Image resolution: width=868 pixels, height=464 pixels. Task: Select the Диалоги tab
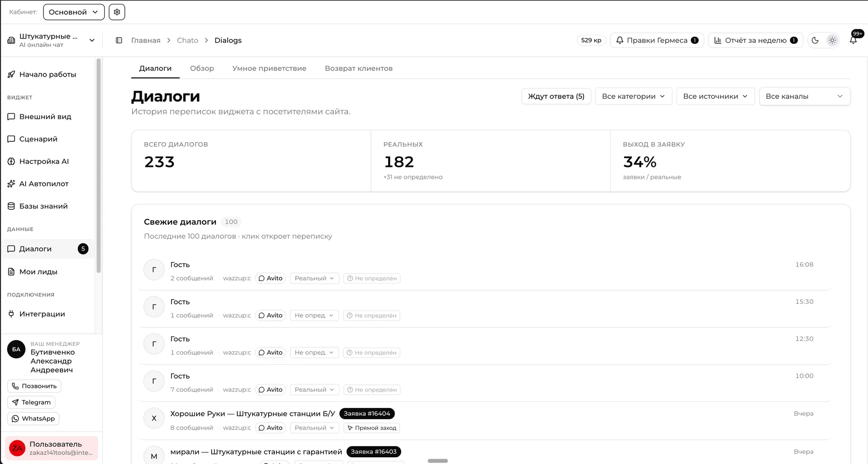[x=155, y=68]
